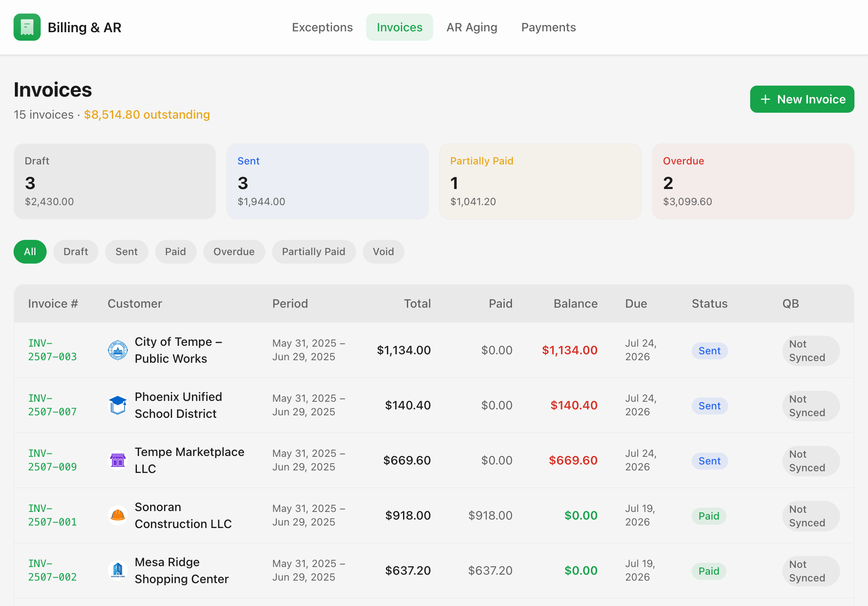The image size is (868, 606).
Task: Click the Billing & AR receipt logo icon
Action: (27, 27)
